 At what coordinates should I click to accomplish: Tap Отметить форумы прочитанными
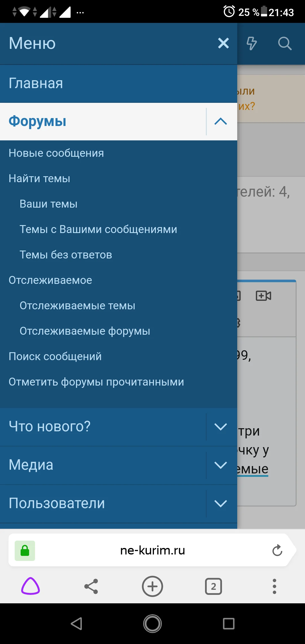point(96,382)
